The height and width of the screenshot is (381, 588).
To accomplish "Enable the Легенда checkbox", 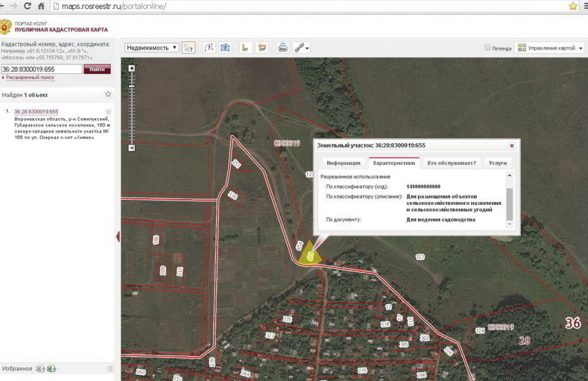I will click(x=488, y=48).
